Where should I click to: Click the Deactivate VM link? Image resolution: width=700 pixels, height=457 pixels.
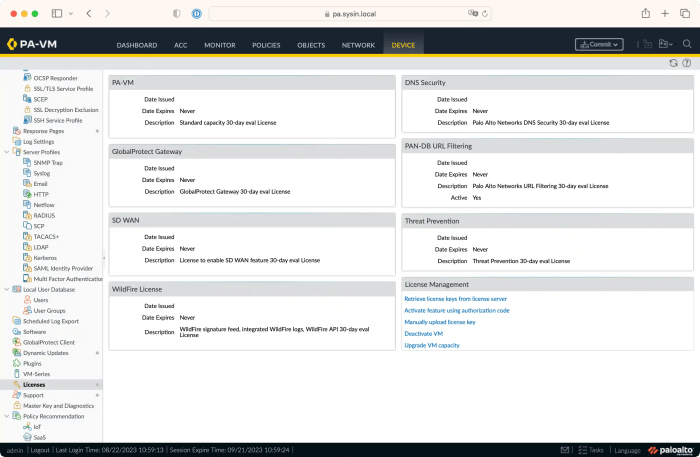coord(423,333)
